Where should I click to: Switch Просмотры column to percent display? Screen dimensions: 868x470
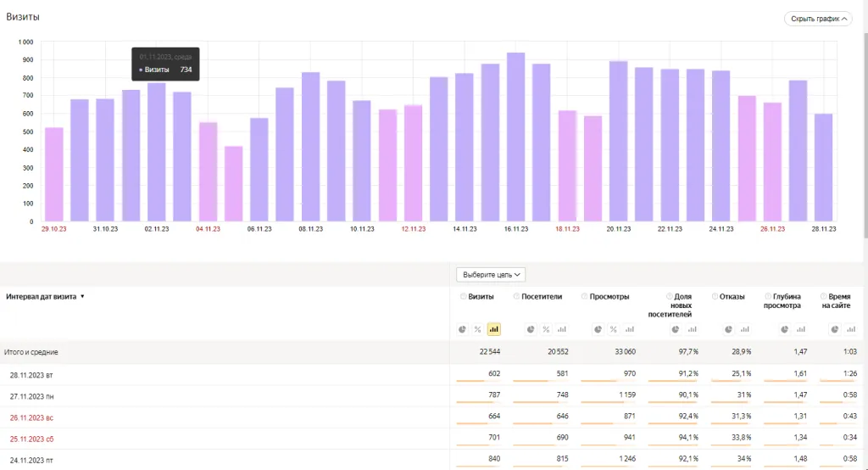(614, 329)
